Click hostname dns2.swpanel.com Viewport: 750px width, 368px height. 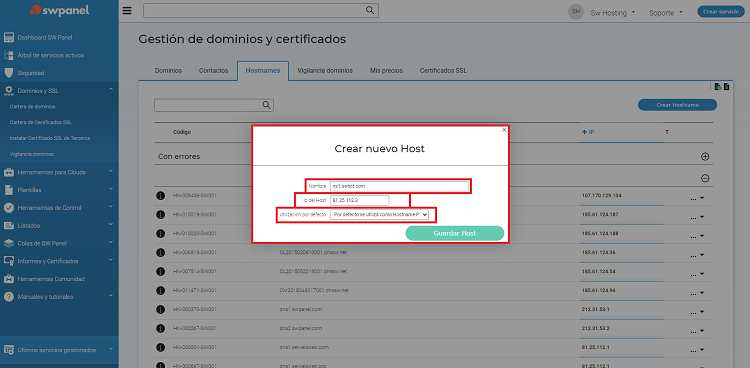click(301, 328)
